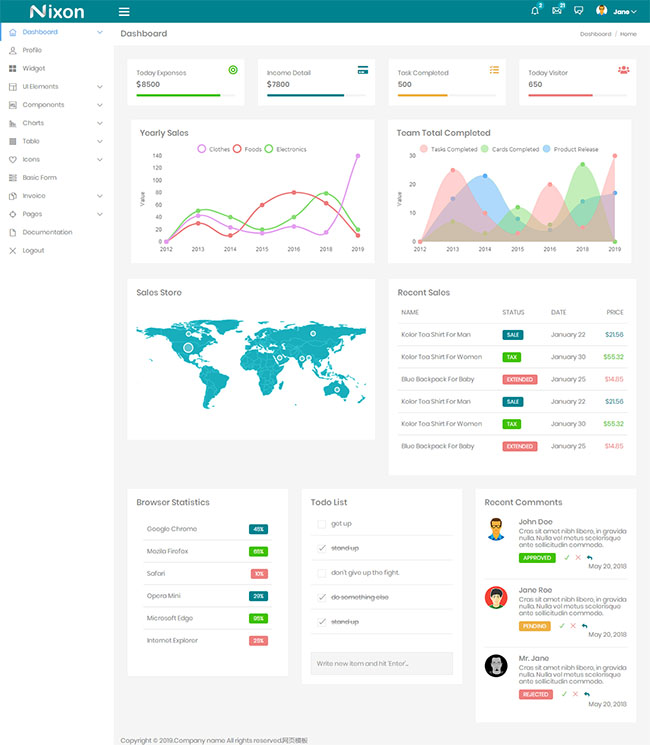Check the 'got up' todo checkbox

[x=321, y=524]
